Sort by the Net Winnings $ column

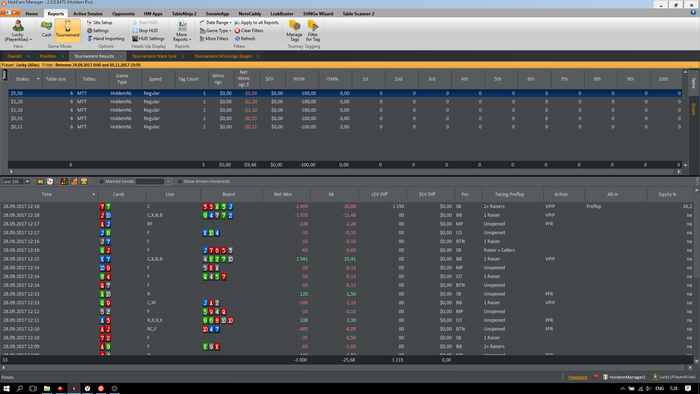244,79
